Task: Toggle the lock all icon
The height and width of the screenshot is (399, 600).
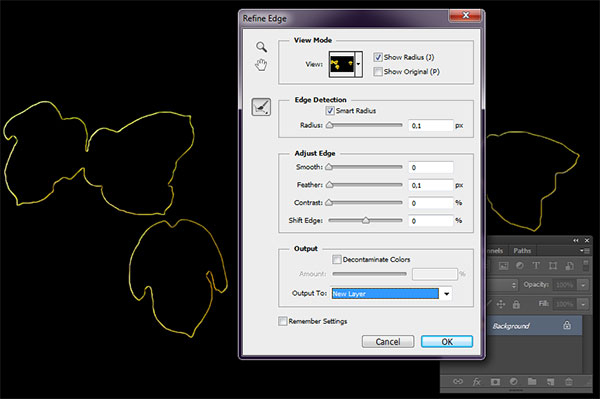Action: click(x=516, y=304)
